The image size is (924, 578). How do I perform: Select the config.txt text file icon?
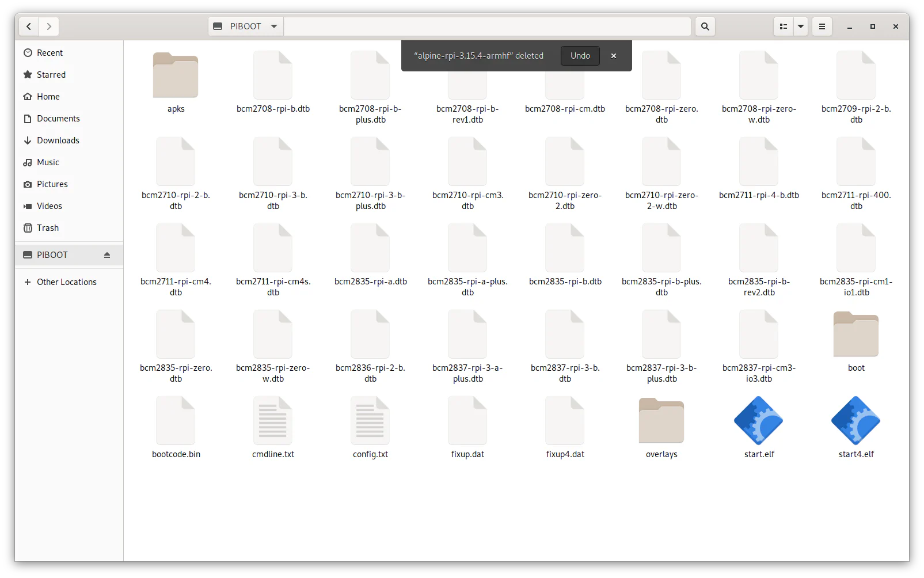point(370,420)
